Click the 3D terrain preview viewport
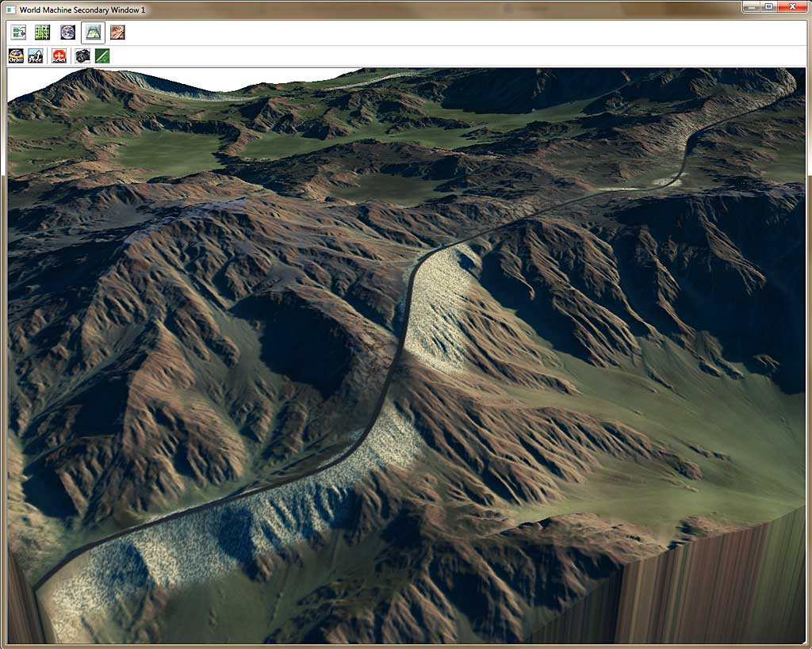812x649 pixels. coord(406,356)
